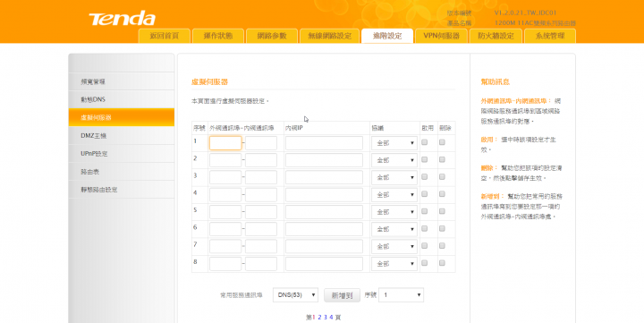Click the internal port field in row 7
The width and height of the screenshot is (644, 323).
click(261, 247)
